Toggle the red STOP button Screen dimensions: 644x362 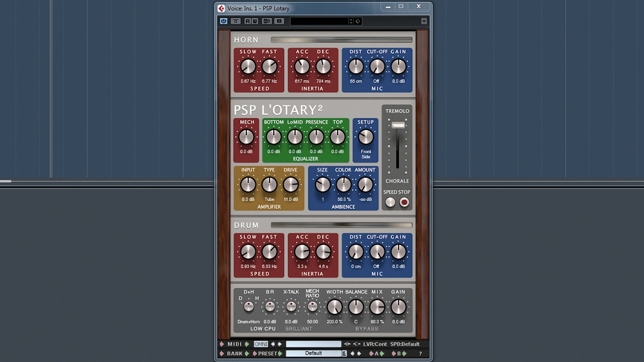(404, 202)
